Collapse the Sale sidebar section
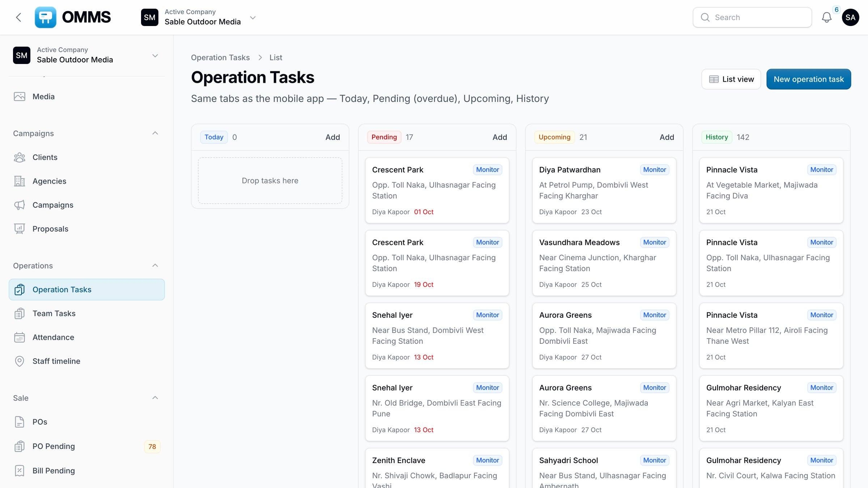The height and width of the screenshot is (488, 868). [155, 398]
